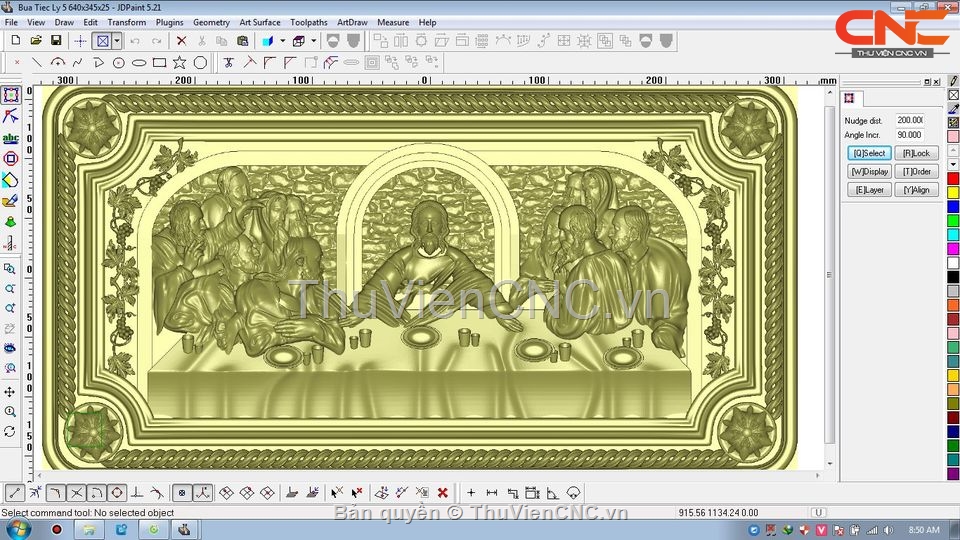Open the Transform menu

click(x=127, y=22)
